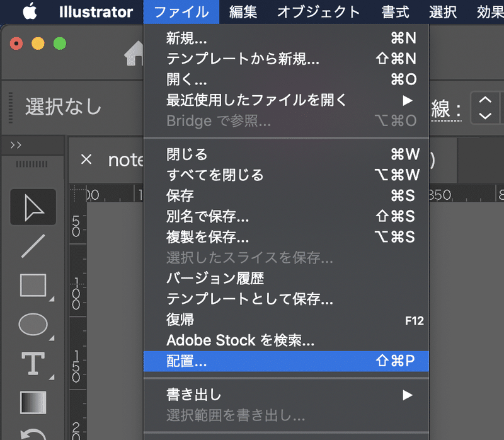
Task: Select the Line Segment tool
Action: (x=33, y=246)
